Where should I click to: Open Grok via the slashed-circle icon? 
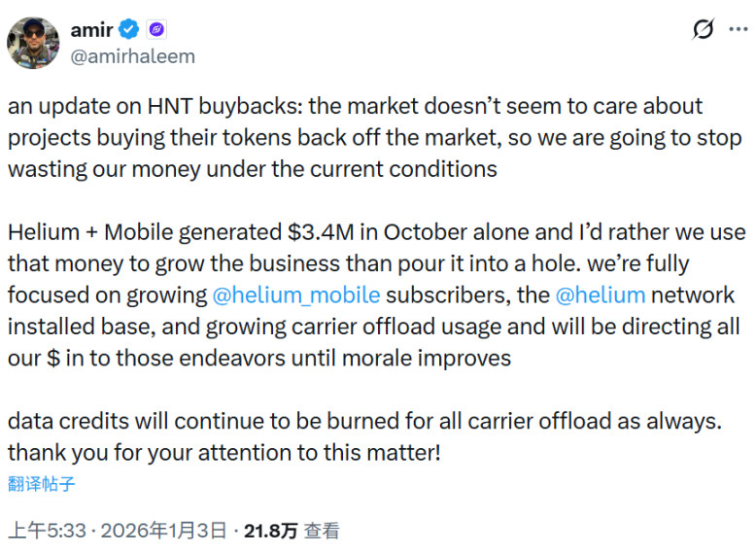[x=703, y=30]
